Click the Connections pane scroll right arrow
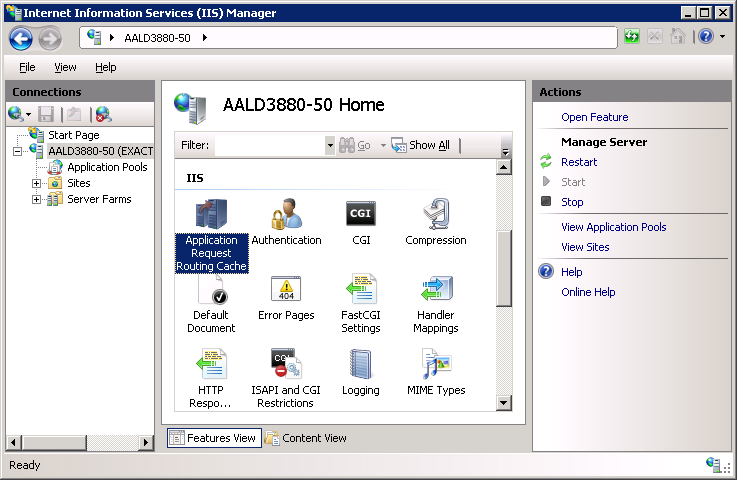Image resolution: width=737 pixels, height=480 pixels. tap(146, 442)
